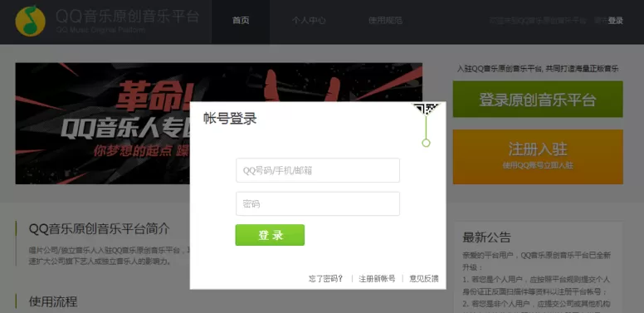Click the 入驻QQ音乐原创音乐平台 slogan text
Screen dimensions: 644x313
pos(538,69)
